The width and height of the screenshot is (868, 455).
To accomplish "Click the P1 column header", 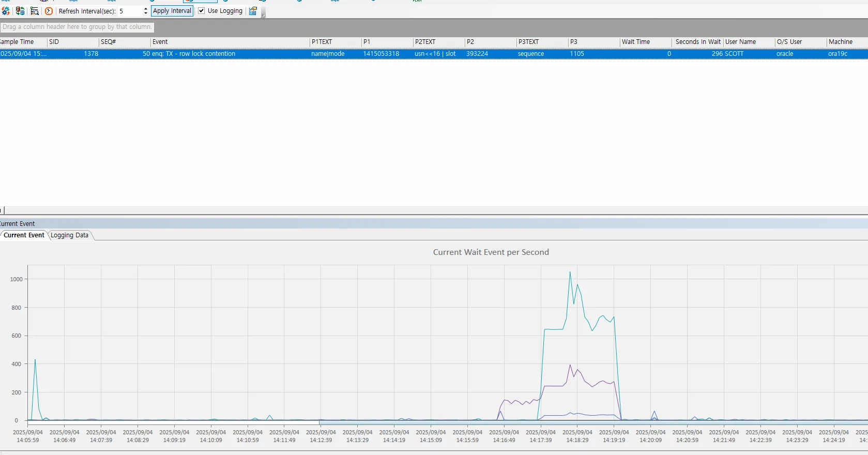I will click(387, 42).
